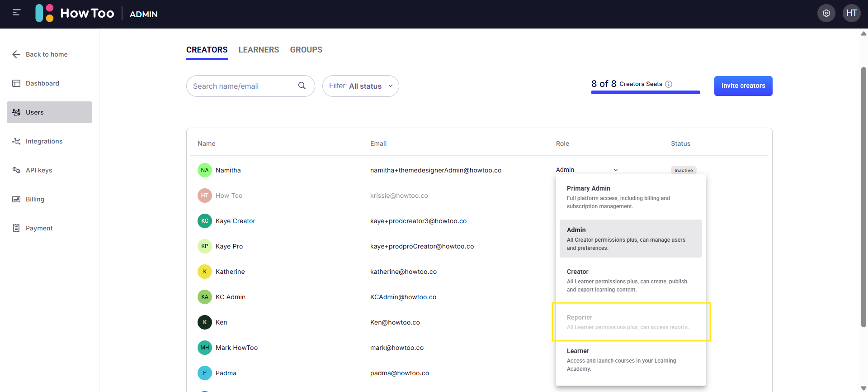This screenshot has height=392, width=868.
Task: Select the Learner role option
Action: tap(631, 359)
